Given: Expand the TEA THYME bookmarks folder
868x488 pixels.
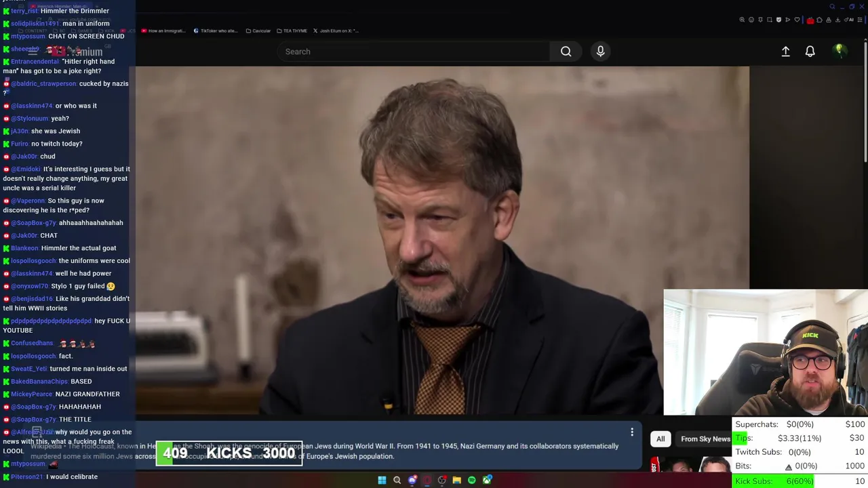Looking at the screenshot, I should (x=291, y=30).
